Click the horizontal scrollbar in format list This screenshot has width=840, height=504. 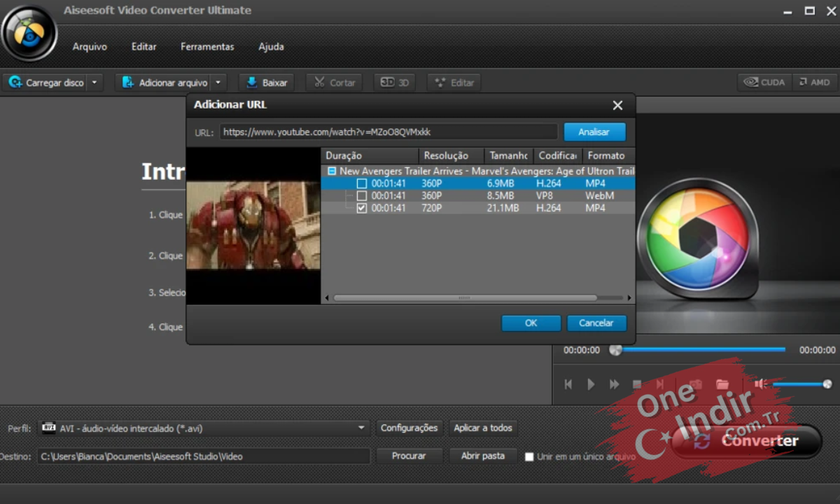(x=465, y=297)
